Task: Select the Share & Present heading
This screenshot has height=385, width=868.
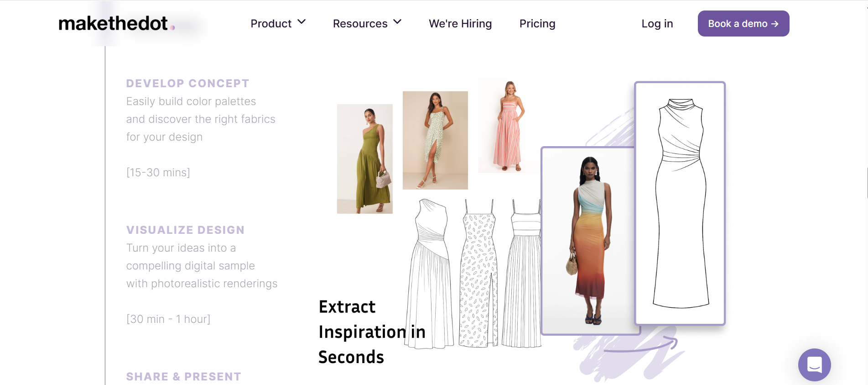Action: 183,377
